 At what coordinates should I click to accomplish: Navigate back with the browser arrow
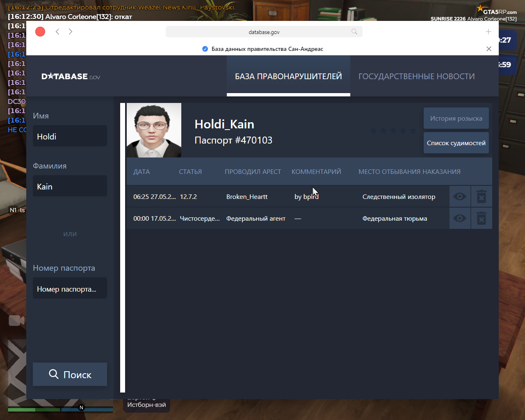pos(57,31)
